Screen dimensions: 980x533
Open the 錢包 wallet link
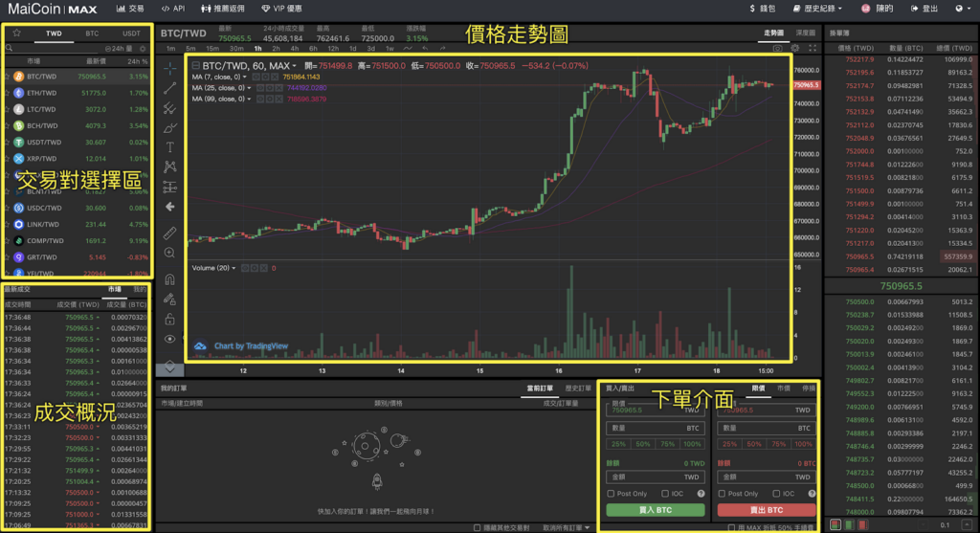tap(763, 9)
